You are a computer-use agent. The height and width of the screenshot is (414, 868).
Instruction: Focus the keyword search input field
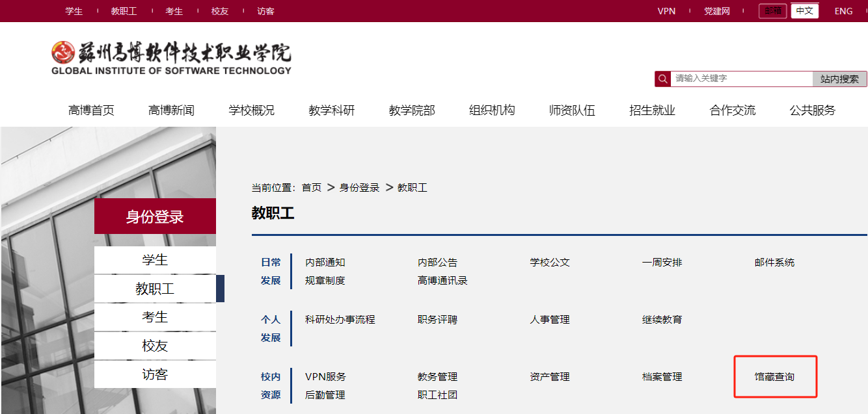click(x=741, y=79)
